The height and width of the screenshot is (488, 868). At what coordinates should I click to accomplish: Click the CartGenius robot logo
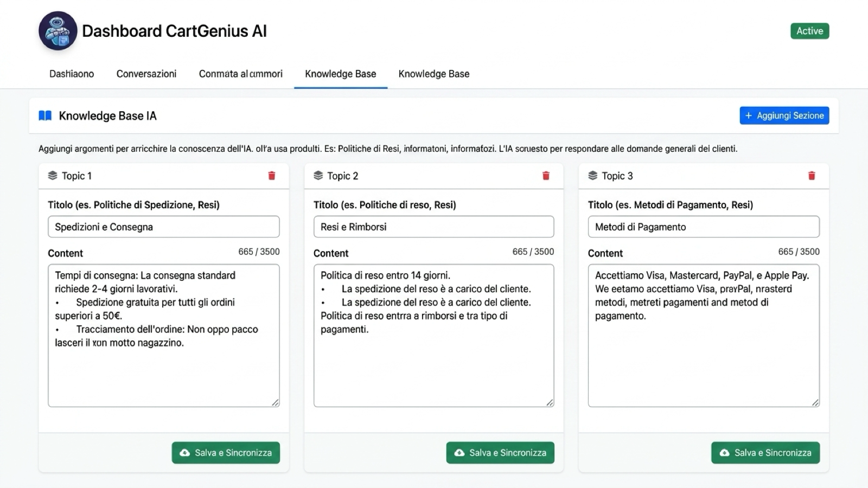coord(58,31)
